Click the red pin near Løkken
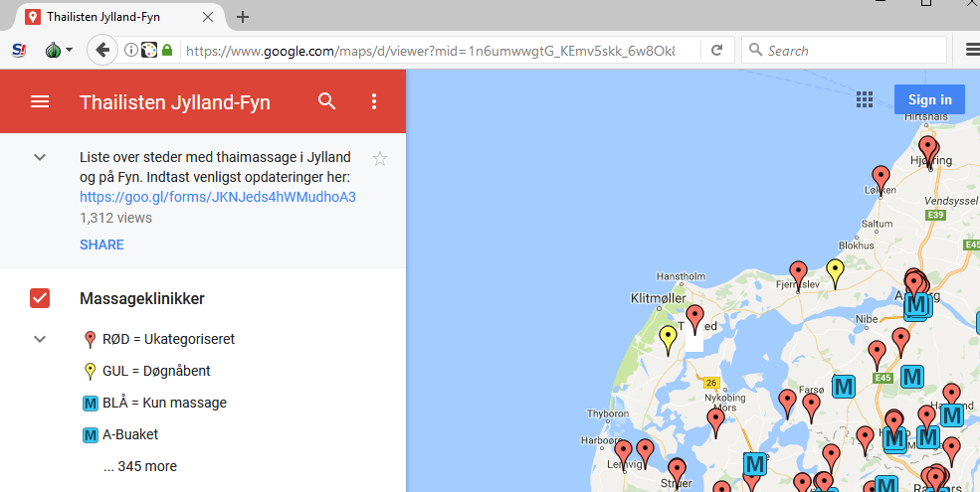980x492 pixels. click(881, 177)
